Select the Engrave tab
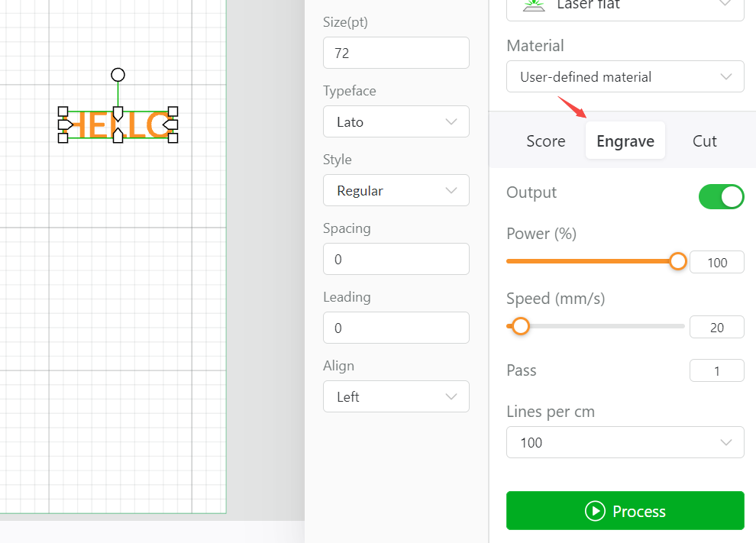Screen dimensions: 756x543 point(625,141)
